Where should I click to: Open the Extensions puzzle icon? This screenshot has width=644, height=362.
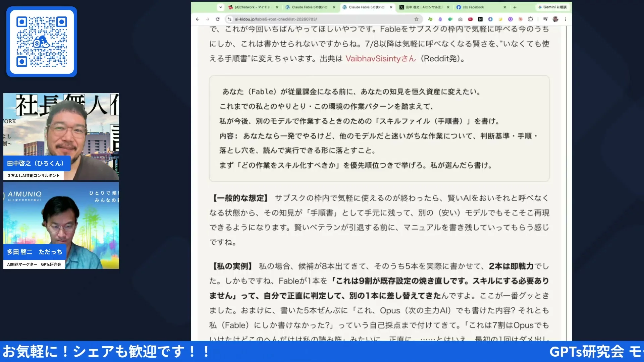(531, 19)
